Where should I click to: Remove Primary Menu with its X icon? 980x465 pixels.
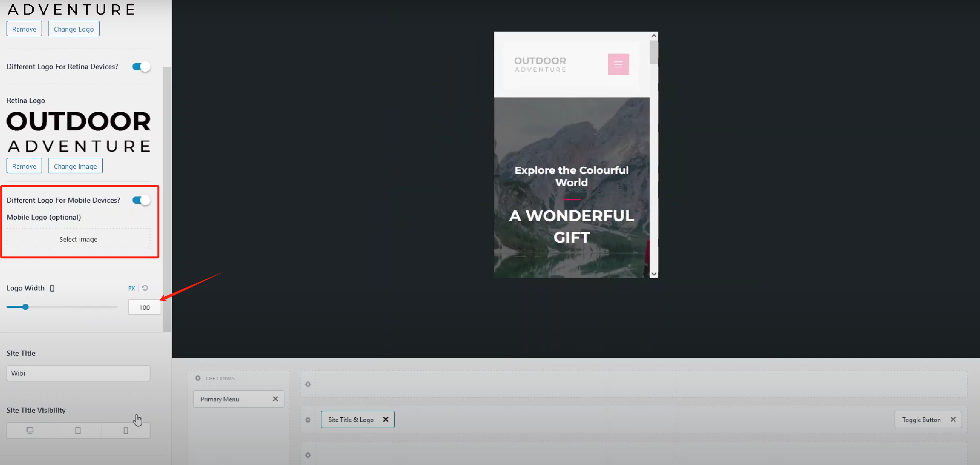(275, 399)
